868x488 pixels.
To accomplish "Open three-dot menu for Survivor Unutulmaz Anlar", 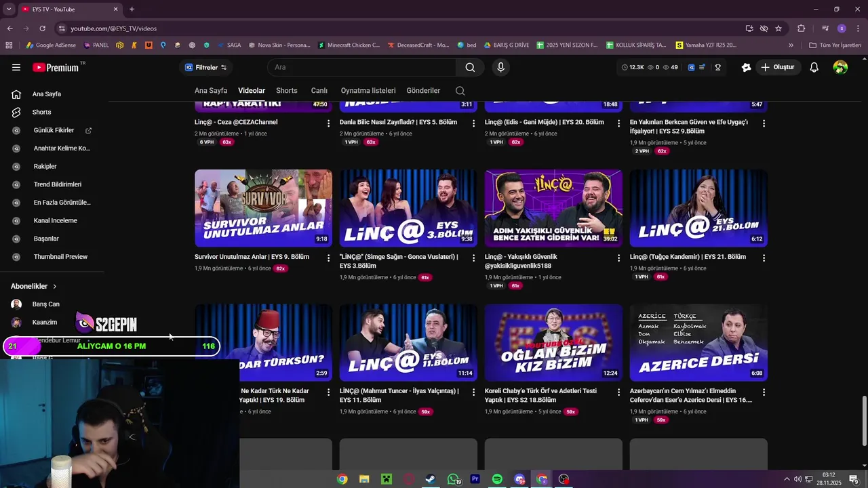I will [x=329, y=258].
